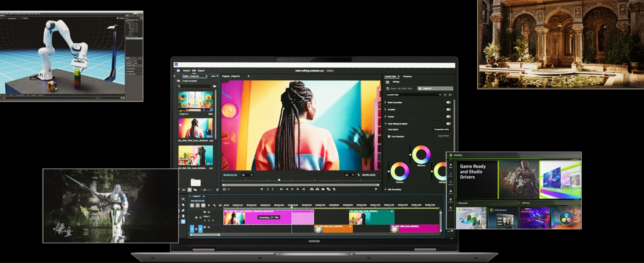This screenshot has height=263, width=644.
Task: Click the new bin folder icon beside search
Action: 215,86
